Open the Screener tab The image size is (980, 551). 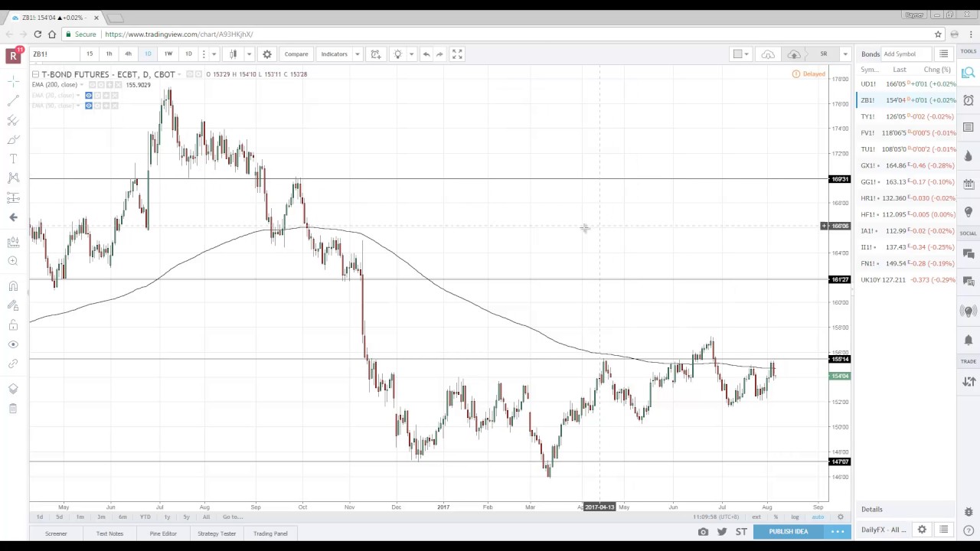pyautogui.click(x=56, y=533)
